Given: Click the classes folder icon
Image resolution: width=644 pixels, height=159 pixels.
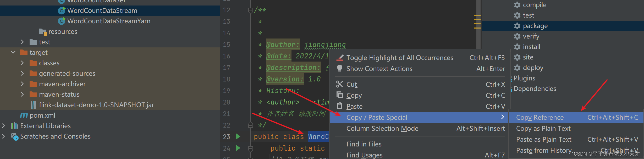Looking at the screenshot, I should 33,63.
